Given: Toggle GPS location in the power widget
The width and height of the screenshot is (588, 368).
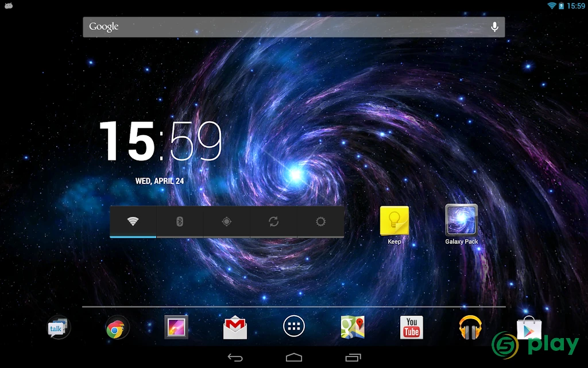Looking at the screenshot, I should (x=226, y=221).
